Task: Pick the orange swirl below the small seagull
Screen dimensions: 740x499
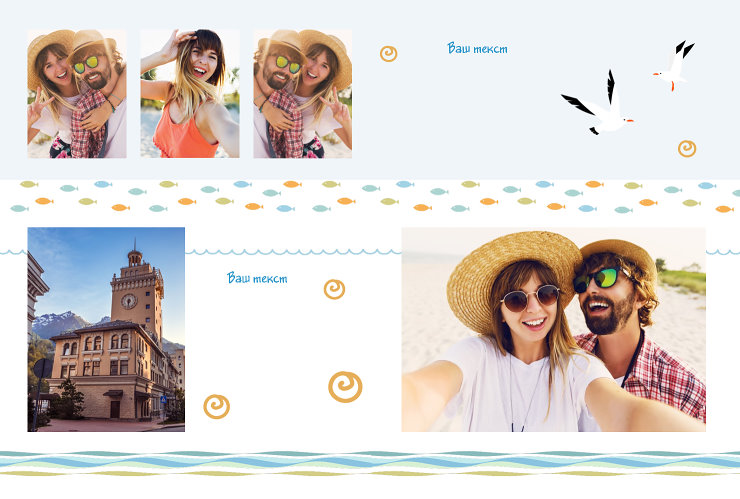Action: coord(687,148)
